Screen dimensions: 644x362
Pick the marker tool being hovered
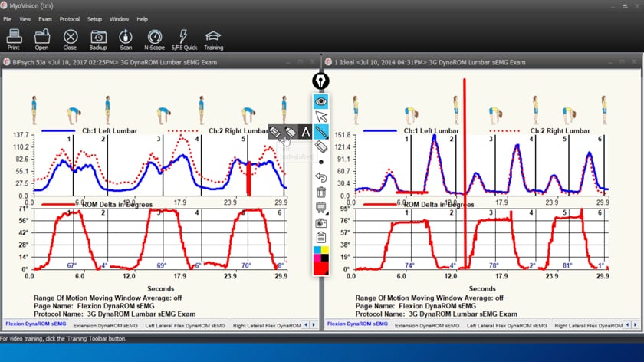click(x=291, y=132)
